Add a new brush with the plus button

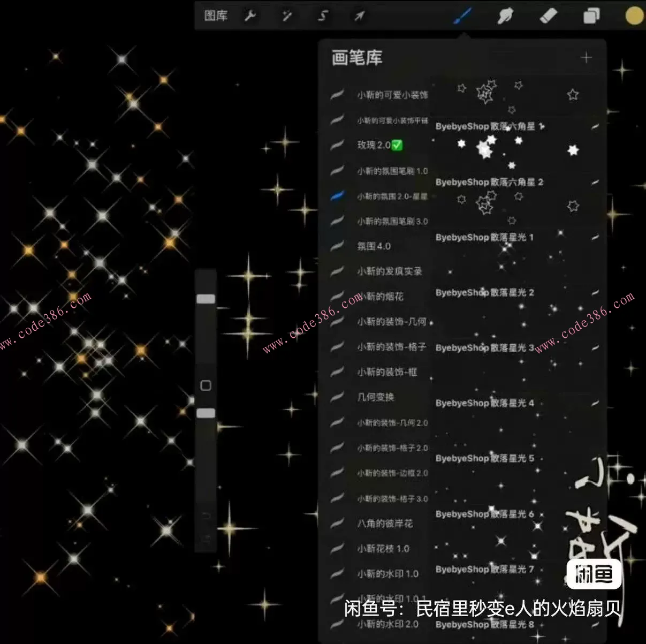[586, 57]
